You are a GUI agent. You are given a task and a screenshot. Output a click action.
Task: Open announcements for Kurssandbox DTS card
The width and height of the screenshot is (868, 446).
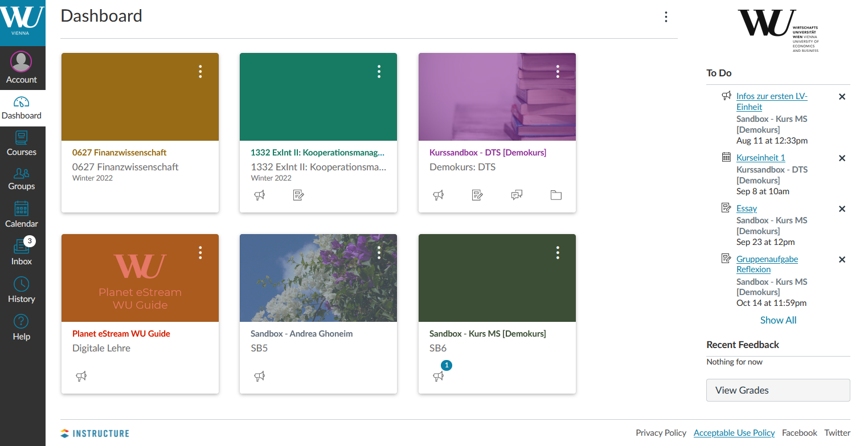click(438, 195)
